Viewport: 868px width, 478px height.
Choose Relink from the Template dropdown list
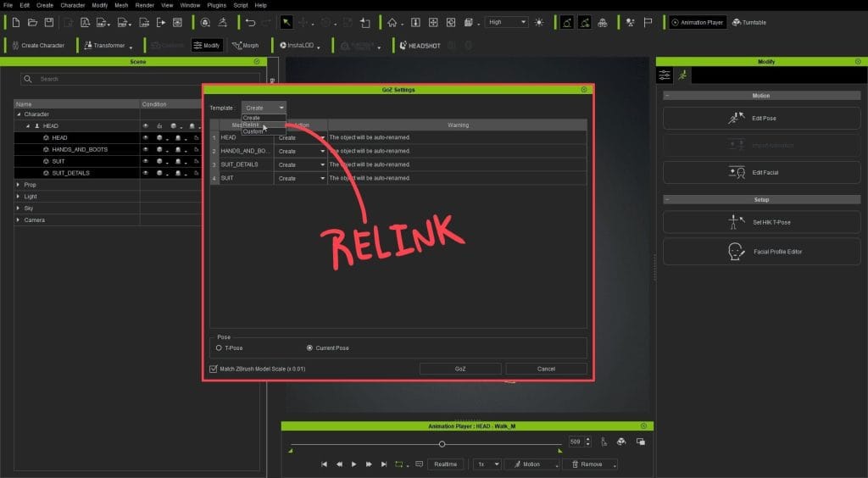pyautogui.click(x=252, y=125)
